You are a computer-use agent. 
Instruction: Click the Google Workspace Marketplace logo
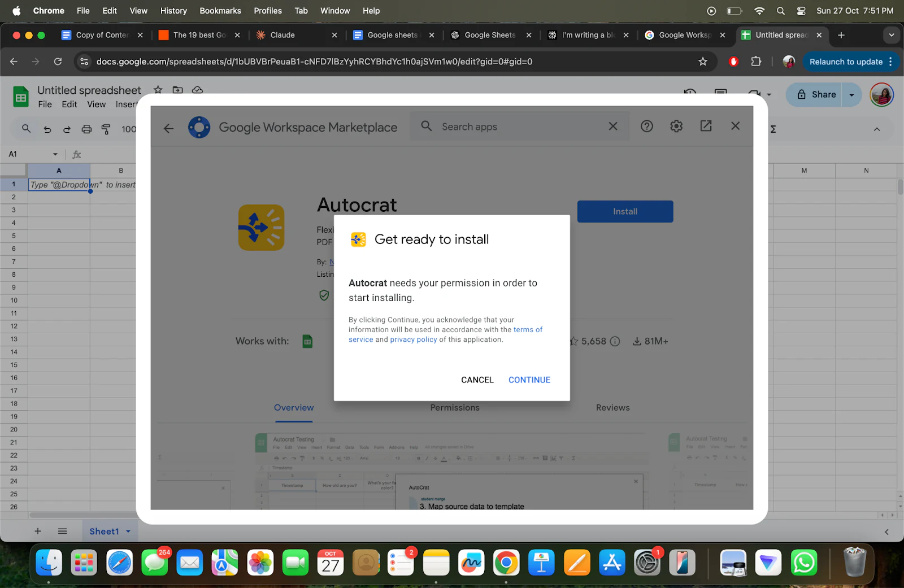[199, 127]
